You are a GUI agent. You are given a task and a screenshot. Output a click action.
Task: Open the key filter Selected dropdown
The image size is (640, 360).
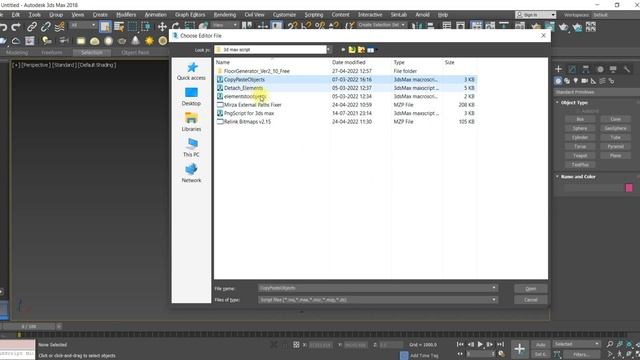click(x=576, y=344)
